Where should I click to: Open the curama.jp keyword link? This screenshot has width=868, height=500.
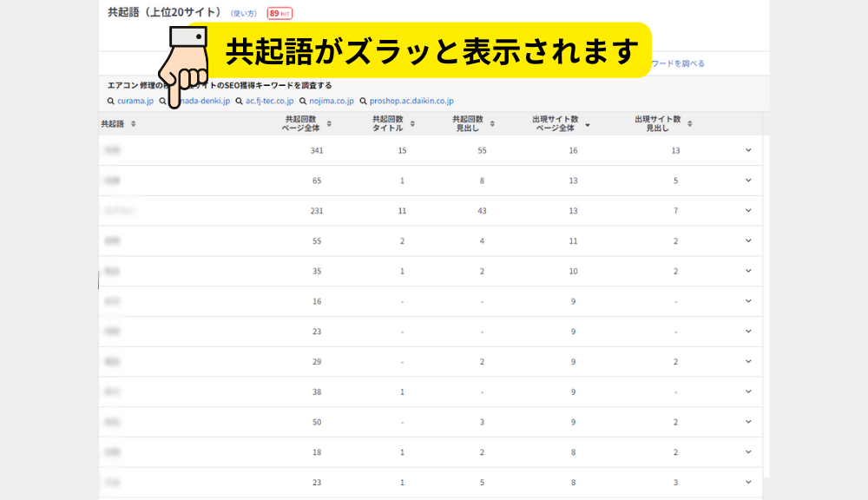point(135,101)
